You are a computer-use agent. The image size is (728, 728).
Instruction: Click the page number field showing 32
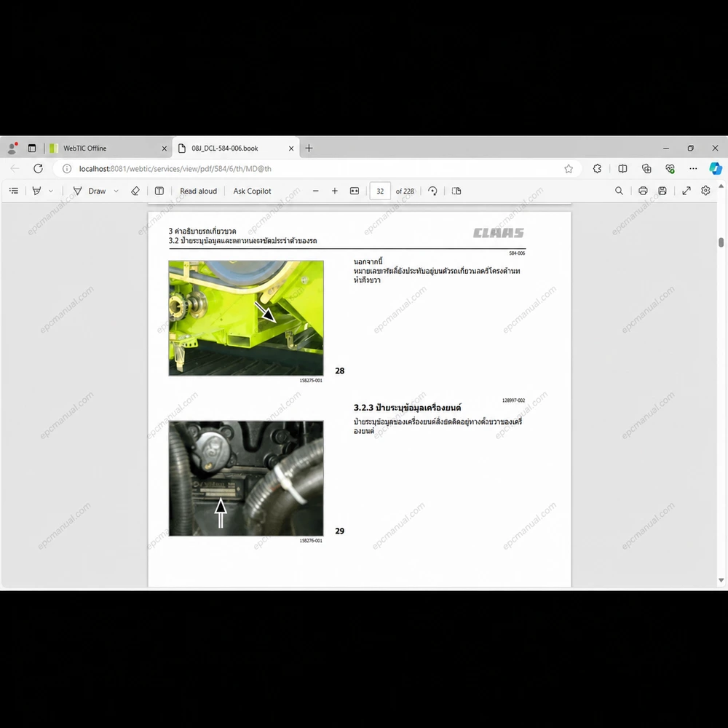(x=380, y=191)
